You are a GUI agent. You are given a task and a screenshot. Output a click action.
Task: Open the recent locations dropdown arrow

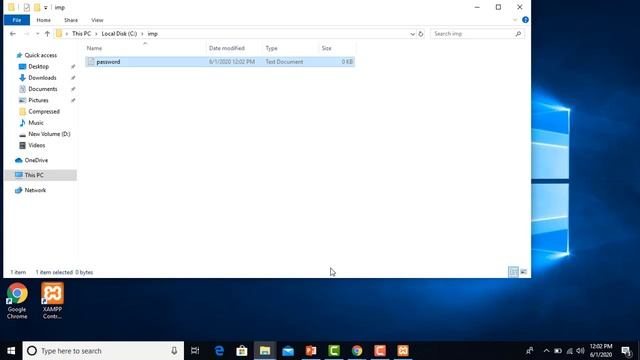point(38,34)
